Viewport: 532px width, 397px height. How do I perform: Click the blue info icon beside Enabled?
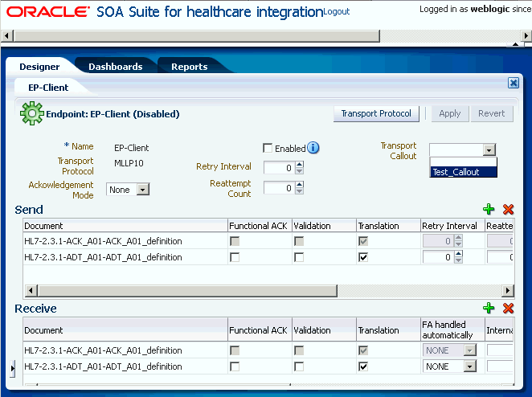[x=313, y=148]
